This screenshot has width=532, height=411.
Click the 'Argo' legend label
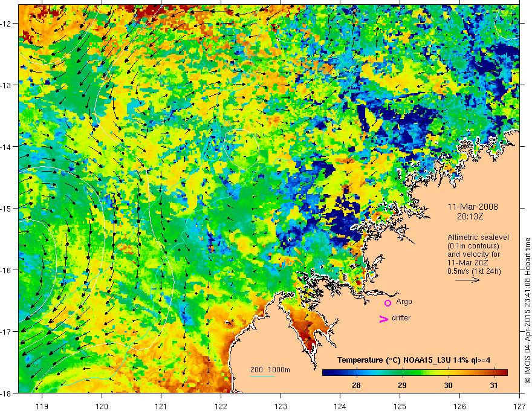[404, 302]
